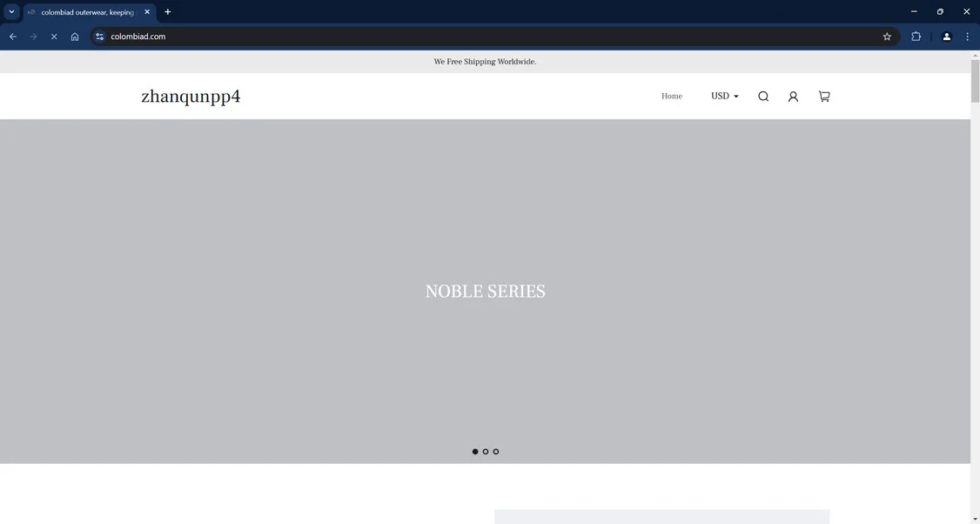Go to the Home menu link
The image size is (980, 524).
(x=672, y=97)
